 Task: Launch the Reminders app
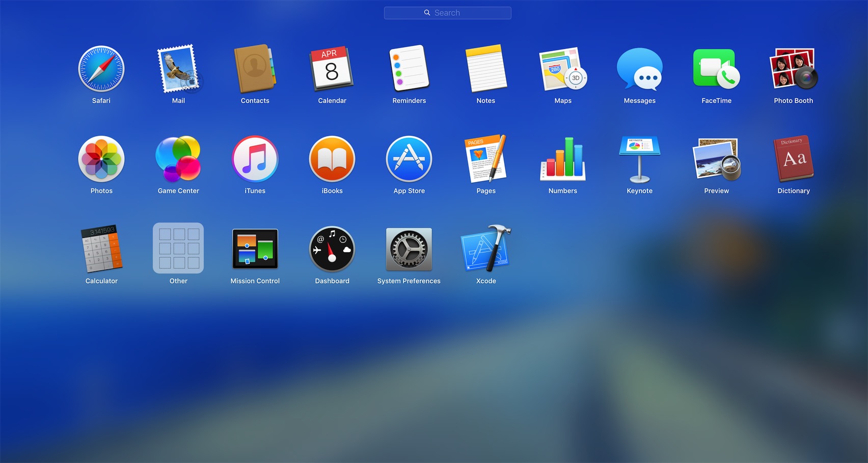(409, 69)
